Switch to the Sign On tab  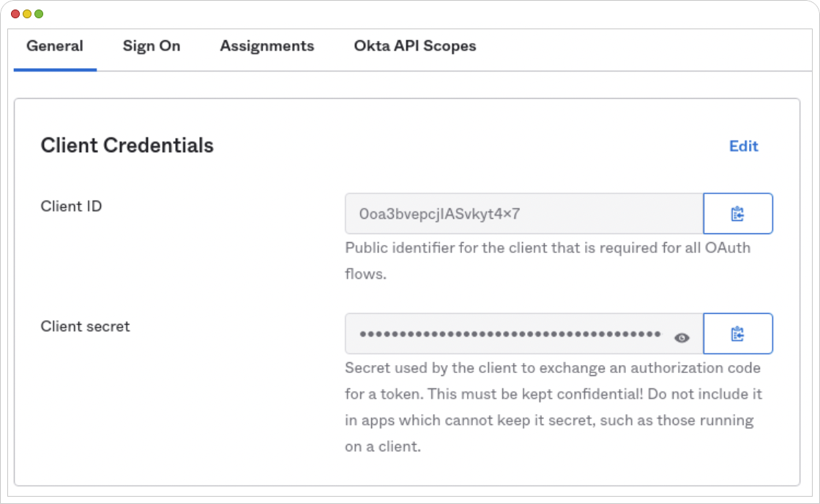pos(152,46)
